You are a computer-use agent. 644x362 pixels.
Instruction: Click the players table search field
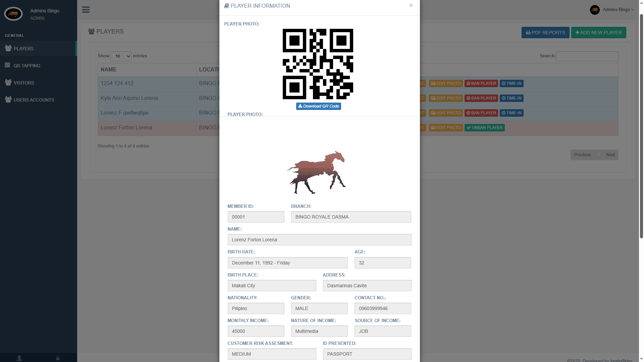pyautogui.click(x=587, y=56)
